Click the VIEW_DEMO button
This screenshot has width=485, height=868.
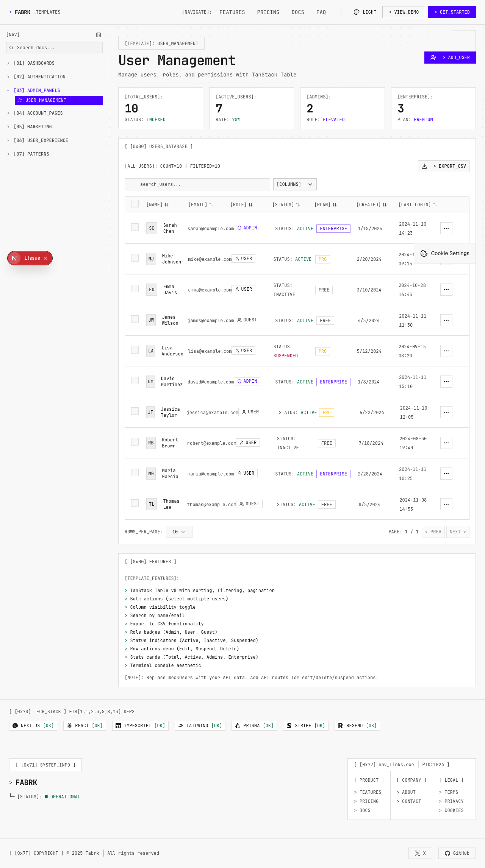[404, 12]
